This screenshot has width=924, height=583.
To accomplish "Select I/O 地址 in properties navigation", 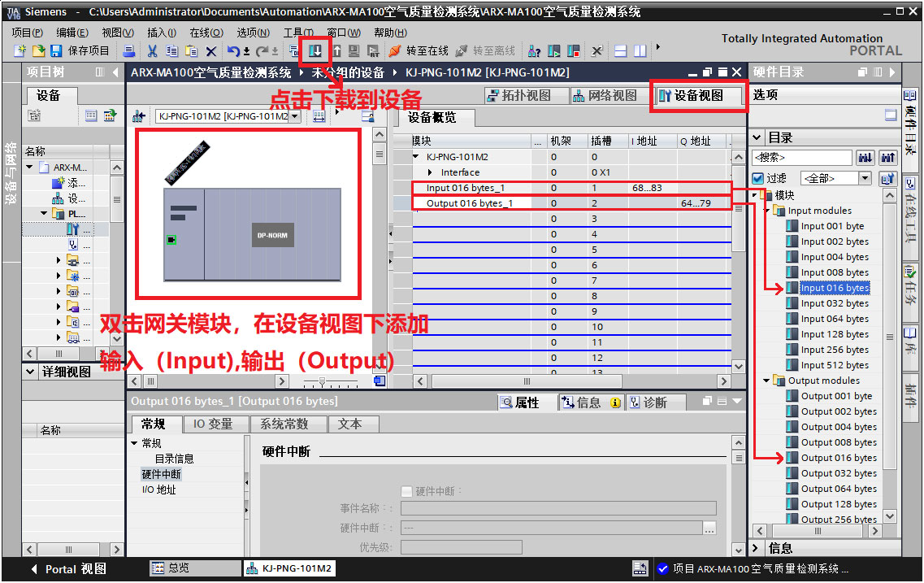I will [x=159, y=489].
